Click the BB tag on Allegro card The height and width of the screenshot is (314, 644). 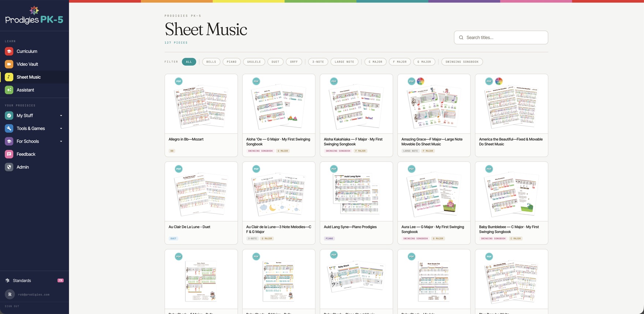point(172,151)
